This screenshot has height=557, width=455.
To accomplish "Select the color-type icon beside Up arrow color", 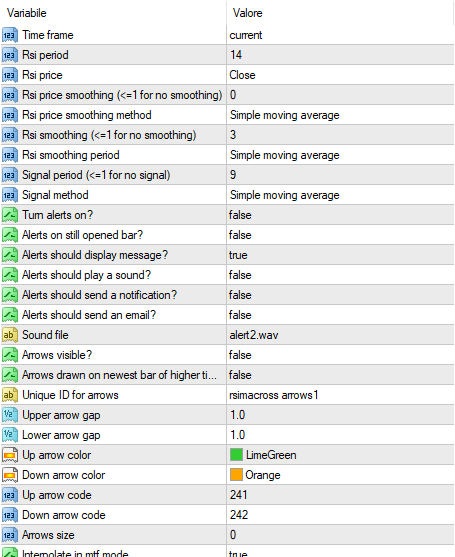I will 10,455.
